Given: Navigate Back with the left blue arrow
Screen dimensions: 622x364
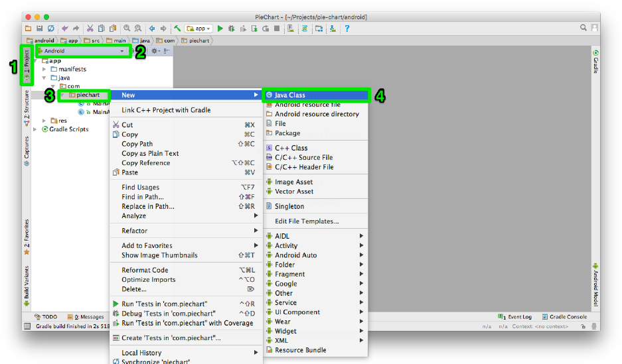Looking at the screenshot, I should coord(152,29).
